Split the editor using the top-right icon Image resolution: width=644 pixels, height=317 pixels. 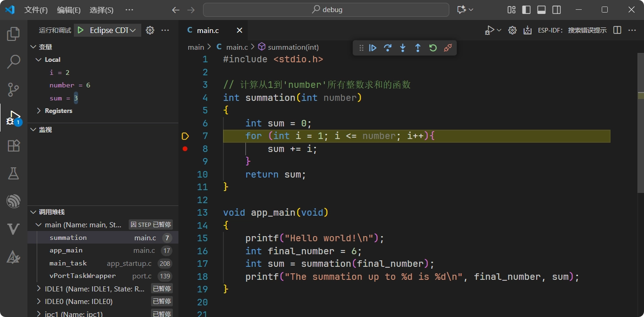[617, 30]
